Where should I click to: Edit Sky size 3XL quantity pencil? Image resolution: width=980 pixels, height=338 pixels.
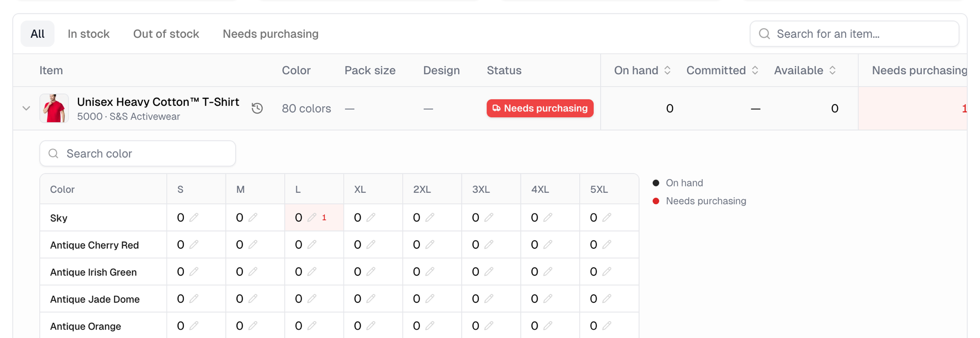pos(489,217)
